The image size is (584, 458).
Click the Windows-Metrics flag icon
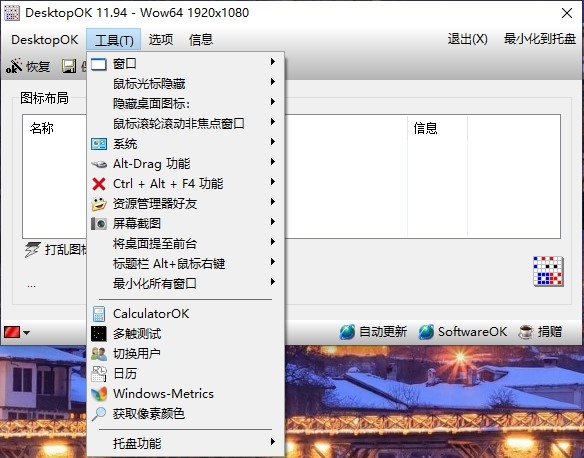[x=99, y=394]
